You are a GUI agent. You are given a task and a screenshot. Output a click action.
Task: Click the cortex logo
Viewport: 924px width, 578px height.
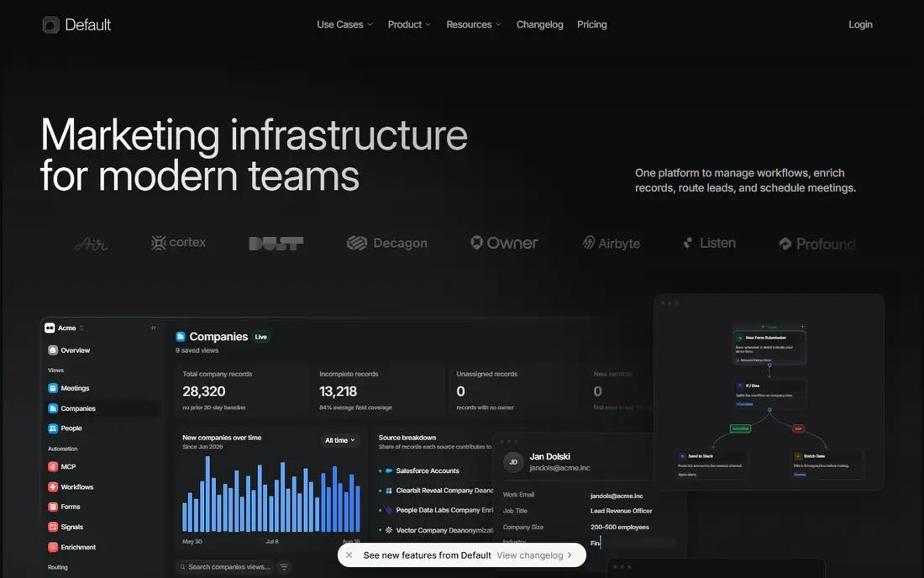click(x=179, y=243)
